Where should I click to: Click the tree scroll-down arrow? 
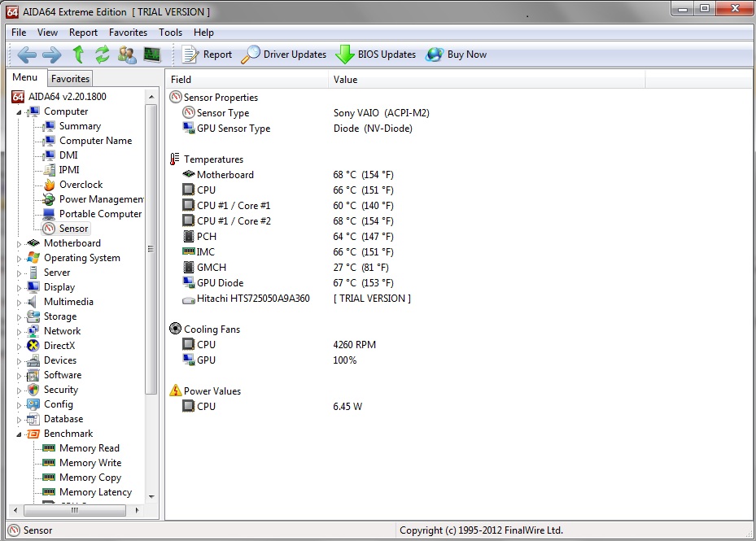(x=151, y=496)
